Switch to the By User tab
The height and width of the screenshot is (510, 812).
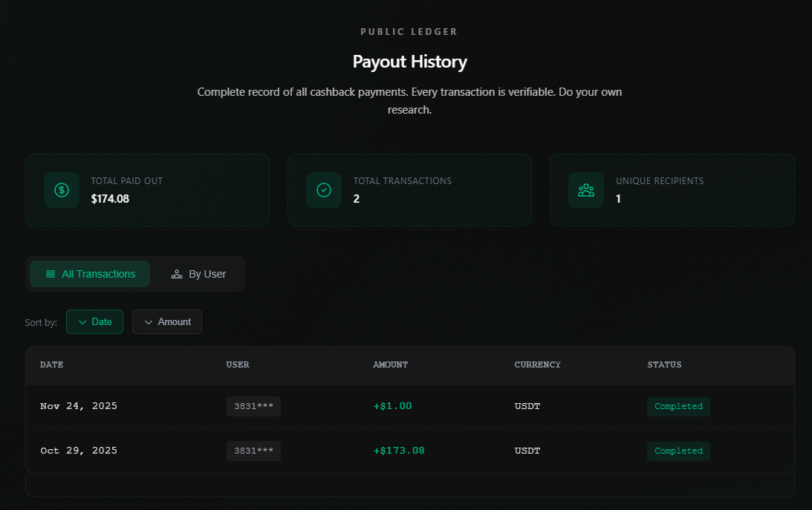(x=198, y=274)
